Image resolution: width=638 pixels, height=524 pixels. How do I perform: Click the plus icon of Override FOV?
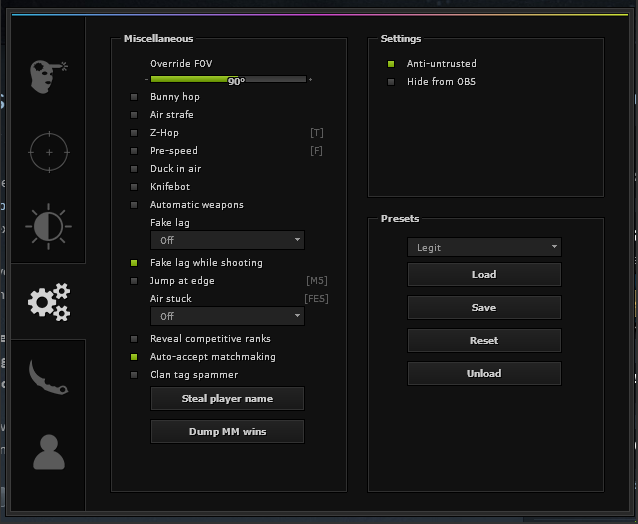click(310, 79)
